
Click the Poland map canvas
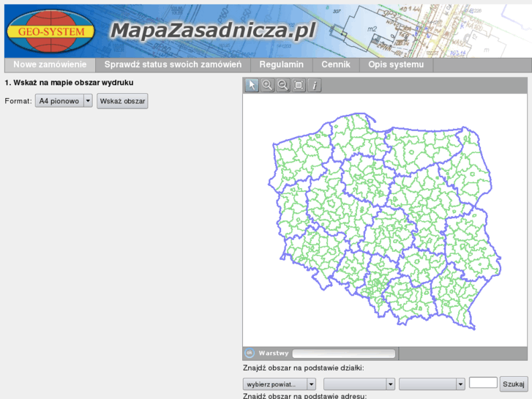385,220
